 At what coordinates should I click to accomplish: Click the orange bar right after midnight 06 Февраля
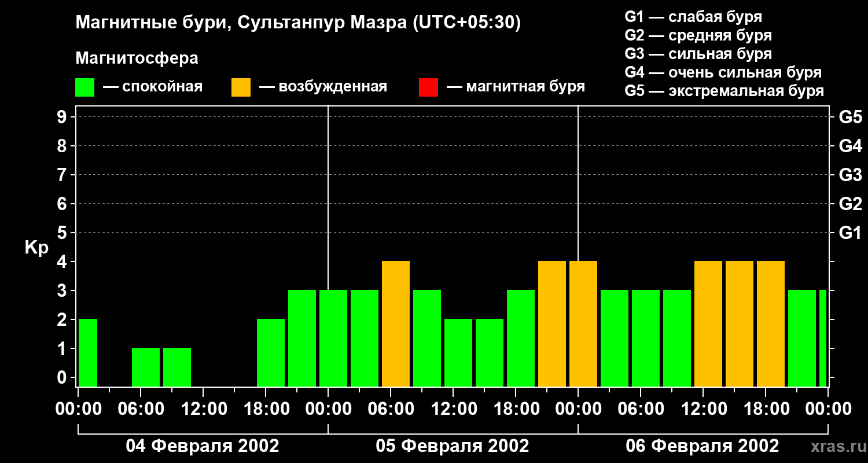tap(583, 324)
